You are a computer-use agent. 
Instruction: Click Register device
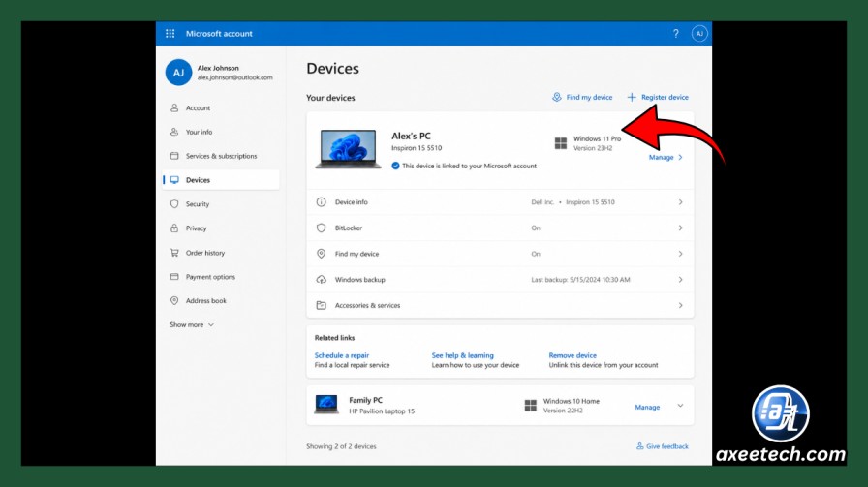[x=665, y=98]
